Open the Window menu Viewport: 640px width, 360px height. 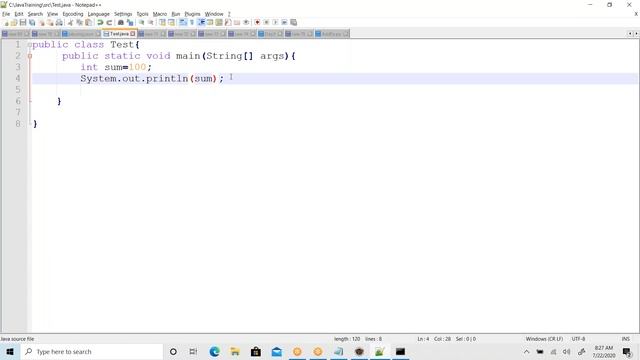pyautogui.click(x=214, y=14)
